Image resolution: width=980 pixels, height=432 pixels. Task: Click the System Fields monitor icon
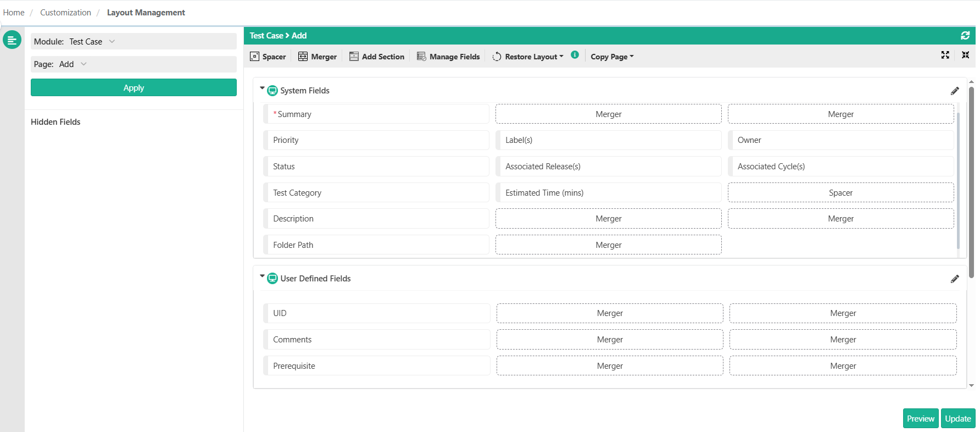(x=272, y=91)
